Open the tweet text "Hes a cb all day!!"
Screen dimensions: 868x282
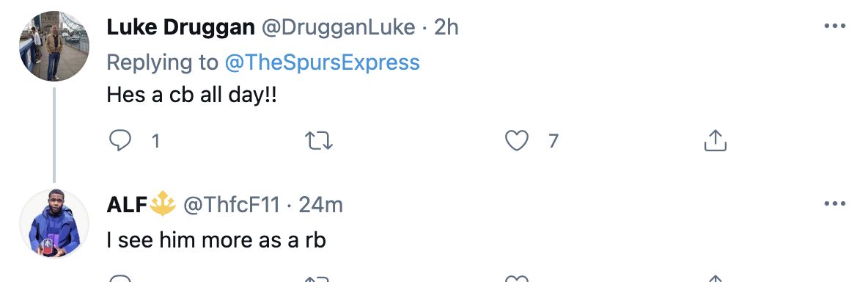coord(191,96)
